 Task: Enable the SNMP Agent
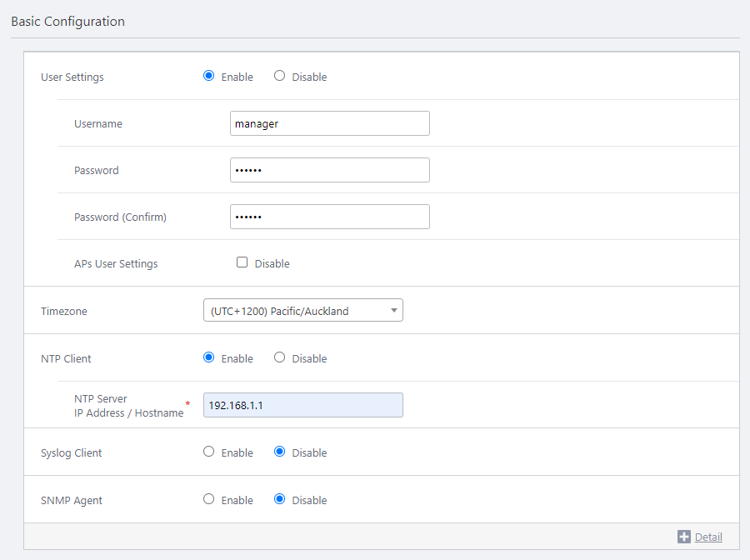(209, 499)
